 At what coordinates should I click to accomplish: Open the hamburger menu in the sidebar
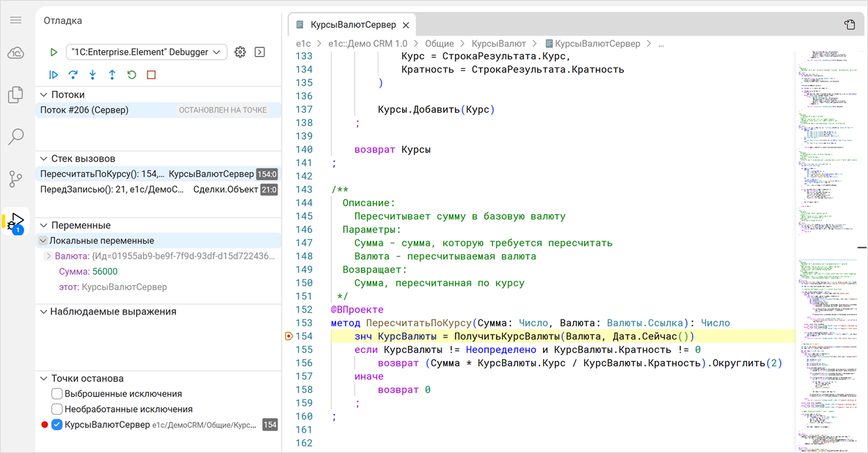15,20
